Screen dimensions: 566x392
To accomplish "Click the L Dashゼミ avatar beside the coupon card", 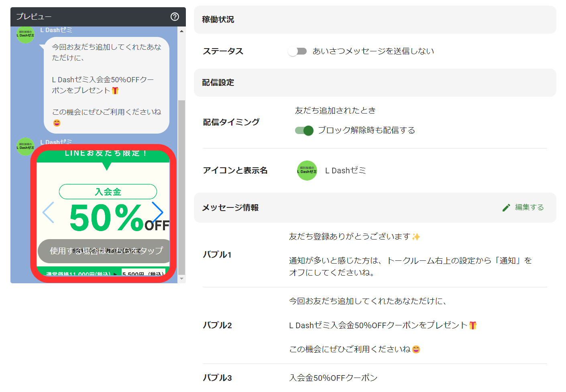I will coord(25,147).
